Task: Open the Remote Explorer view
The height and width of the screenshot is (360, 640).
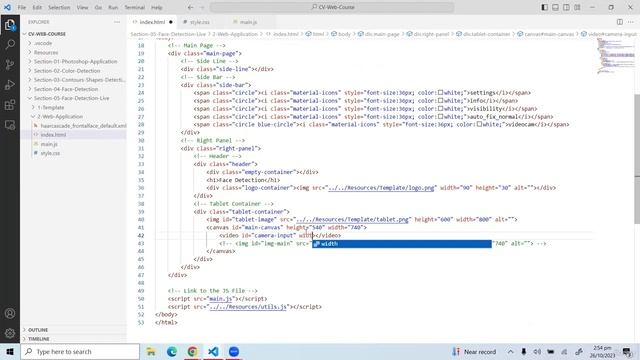Action: (10, 125)
